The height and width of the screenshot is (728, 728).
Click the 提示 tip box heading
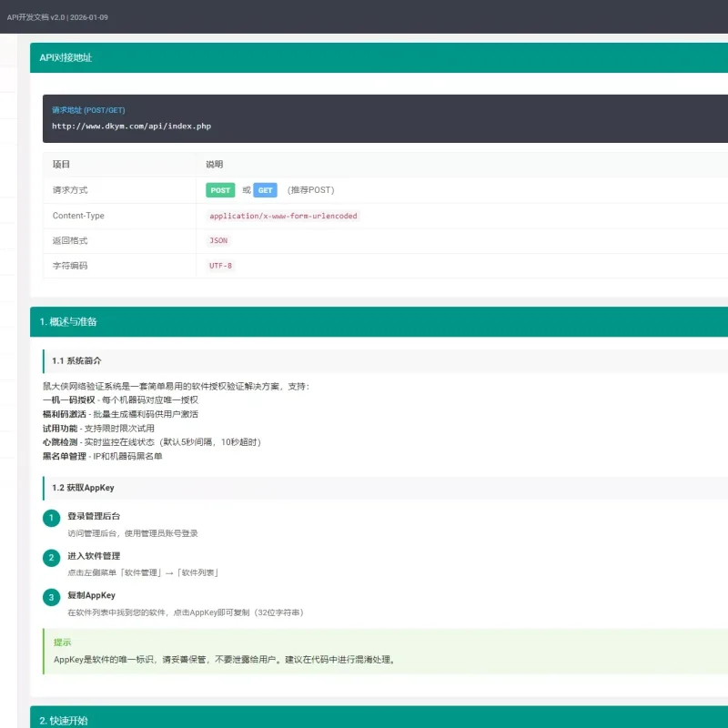click(x=62, y=642)
